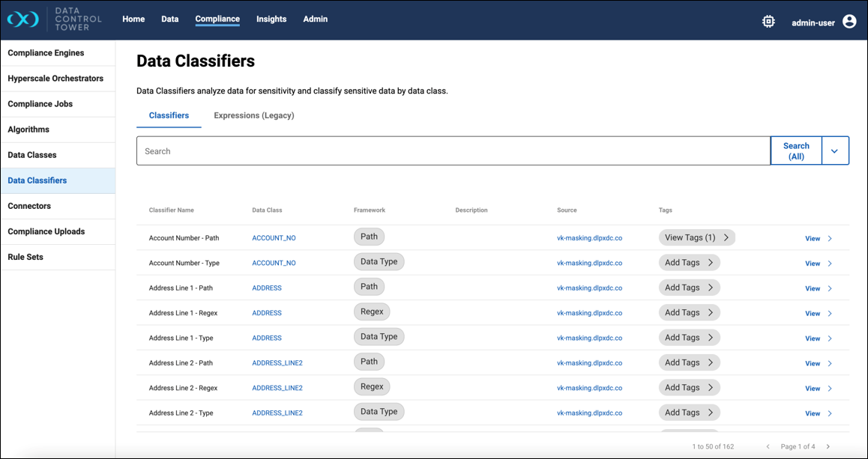Open Add Tags for Address Line 1 - Path

[x=689, y=288]
